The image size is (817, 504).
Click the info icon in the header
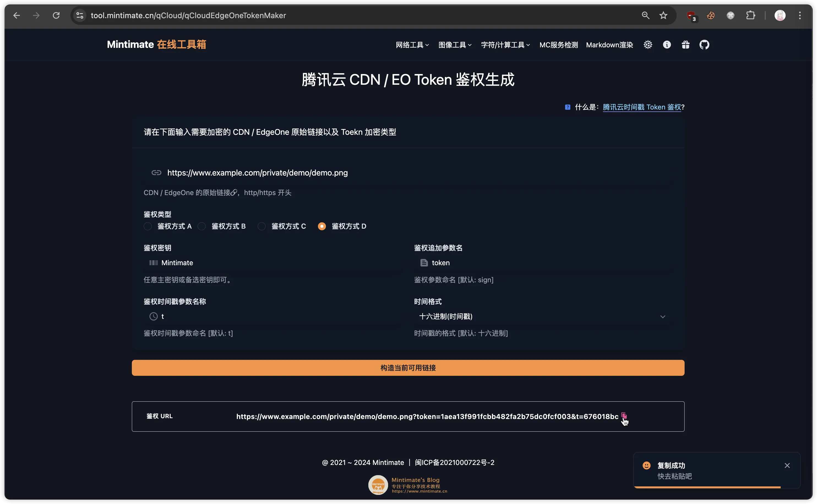[x=667, y=45]
